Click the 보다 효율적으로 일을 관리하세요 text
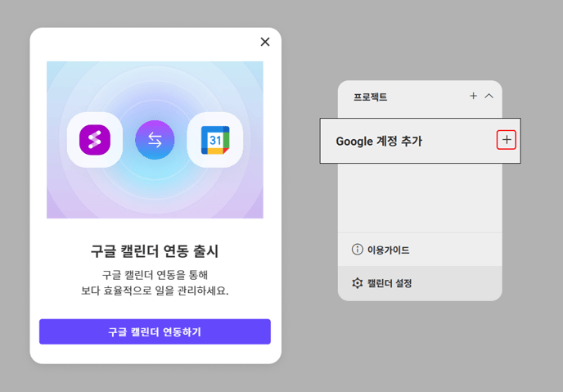This screenshot has height=392, width=563. 155,291
